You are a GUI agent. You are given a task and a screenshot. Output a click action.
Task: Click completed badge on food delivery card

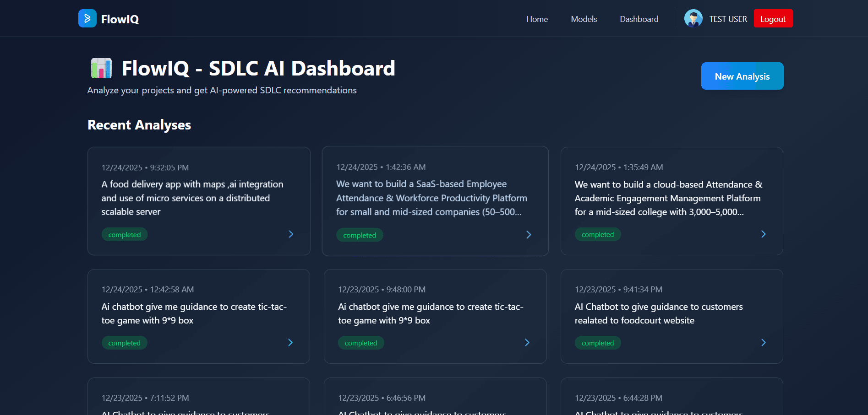point(125,234)
